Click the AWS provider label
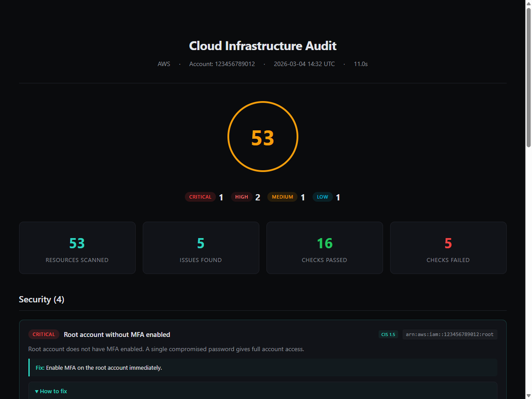Viewport: 532px width, 399px height. 164,64
